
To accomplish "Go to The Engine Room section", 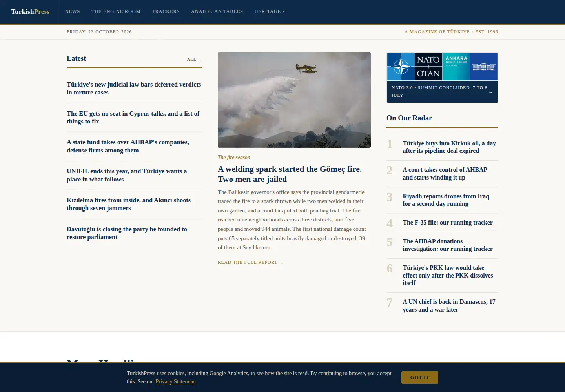I will pyautogui.click(x=116, y=11).
